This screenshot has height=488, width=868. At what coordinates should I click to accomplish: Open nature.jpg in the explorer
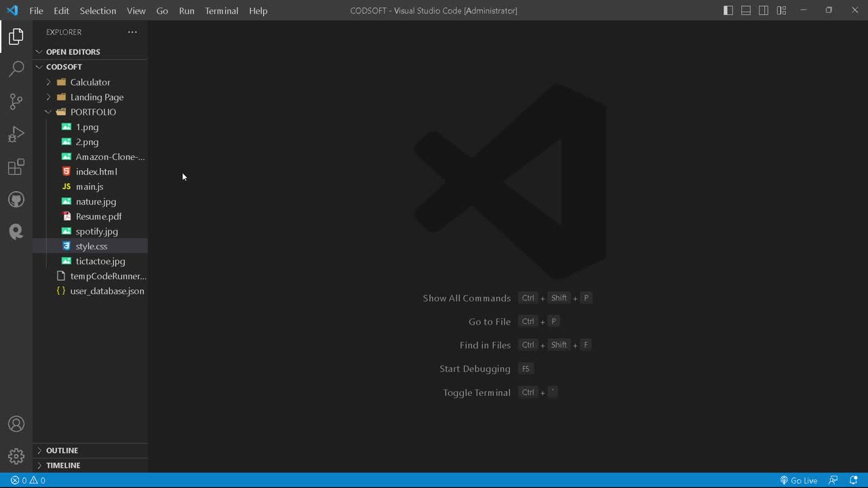click(x=90, y=201)
